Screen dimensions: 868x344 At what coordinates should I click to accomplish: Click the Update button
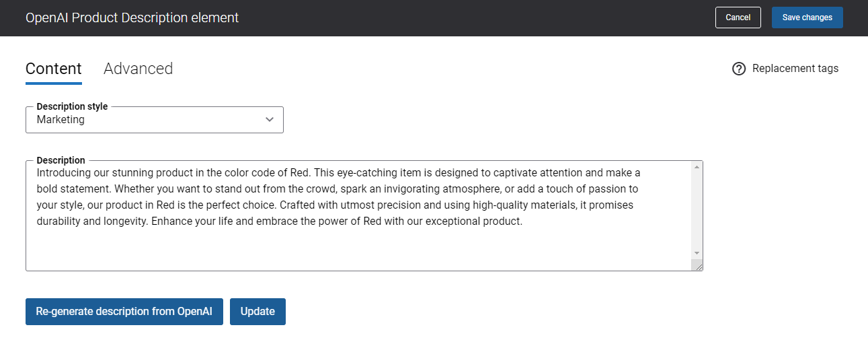258,312
